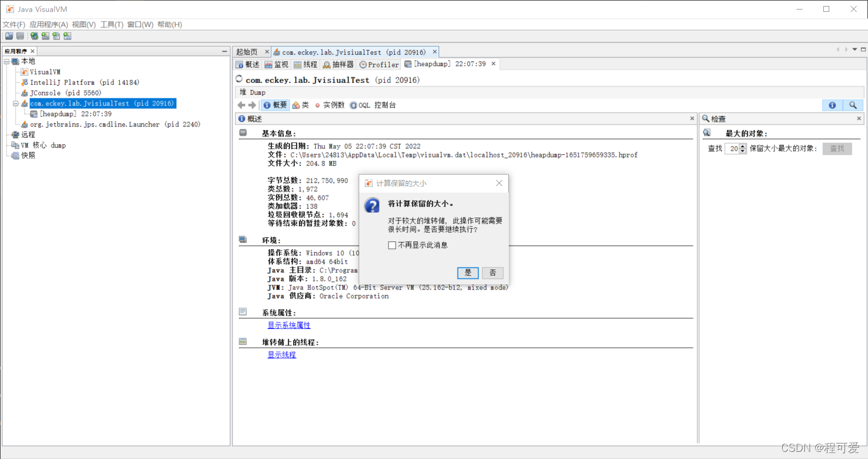Close the 概述 panel

(x=692, y=119)
